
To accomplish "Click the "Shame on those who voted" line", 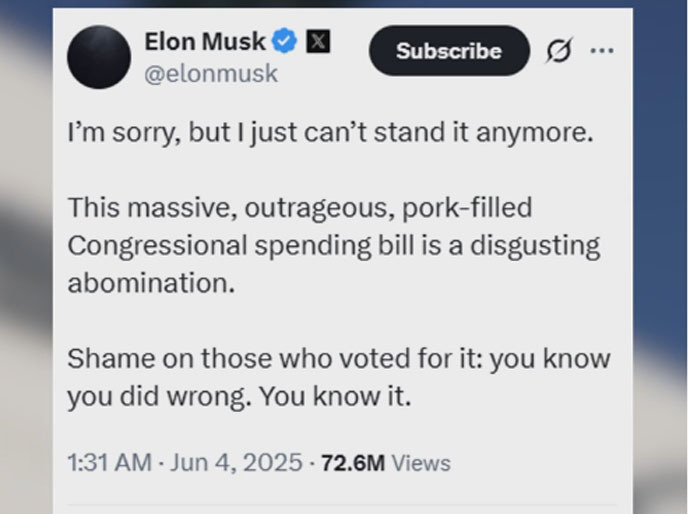I will coord(339,359).
